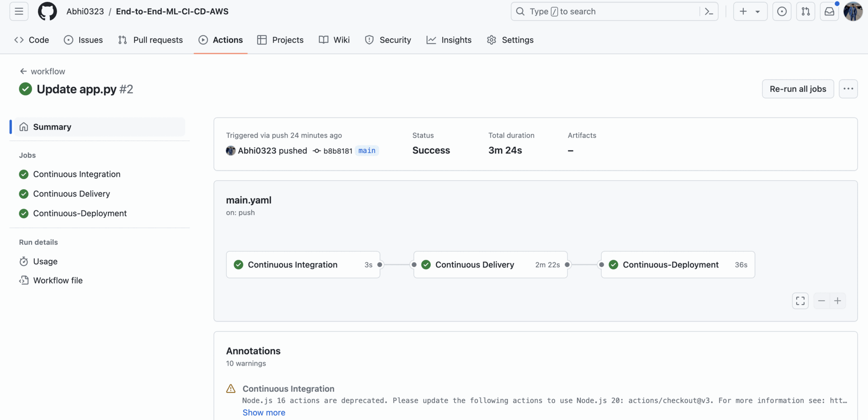Click Re-run all jobs button

tap(797, 89)
